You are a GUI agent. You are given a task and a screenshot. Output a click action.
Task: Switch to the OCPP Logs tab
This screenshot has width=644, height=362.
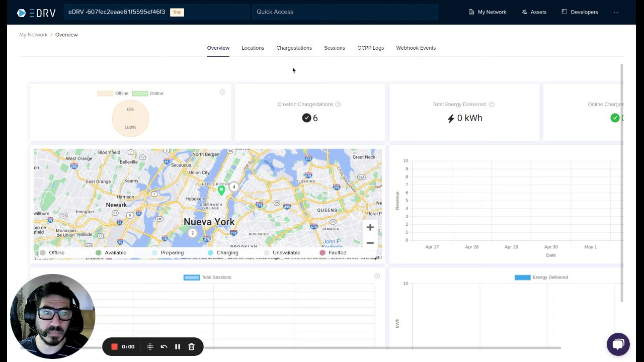(370, 48)
